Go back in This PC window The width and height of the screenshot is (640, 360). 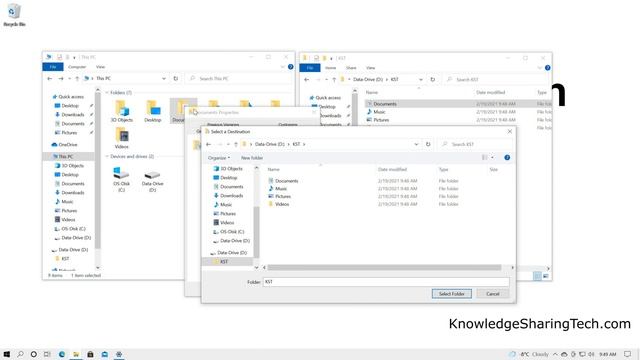coord(50,78)
